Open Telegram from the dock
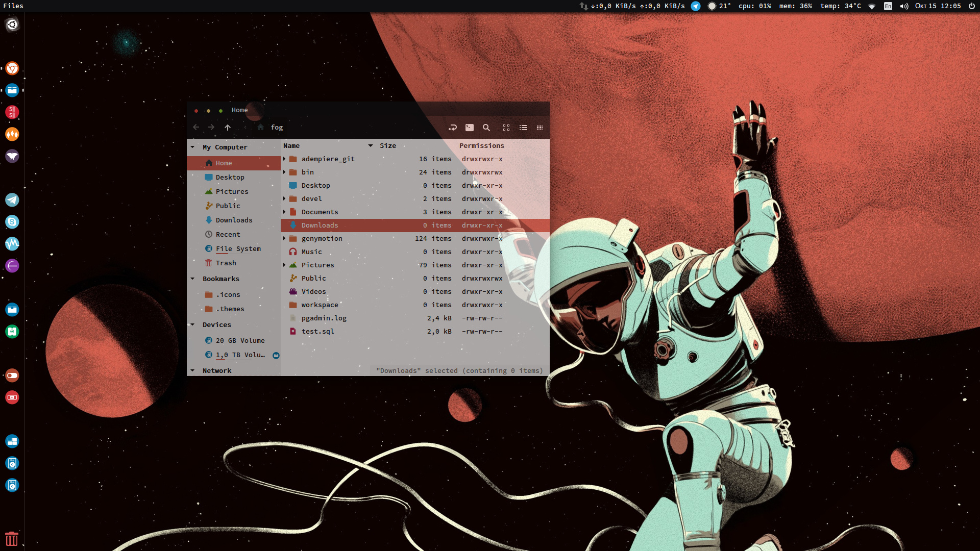This screenshot has width=980, height=551. (12, 200)
